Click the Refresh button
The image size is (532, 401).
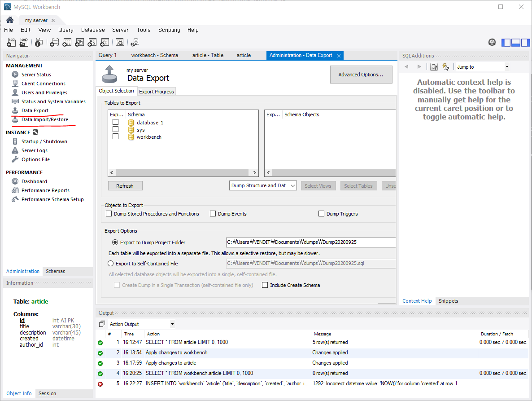125,186
